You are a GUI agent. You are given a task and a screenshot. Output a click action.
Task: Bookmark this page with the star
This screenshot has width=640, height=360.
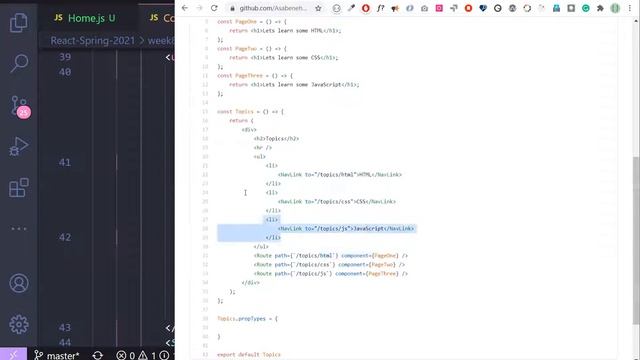point(318,8)
